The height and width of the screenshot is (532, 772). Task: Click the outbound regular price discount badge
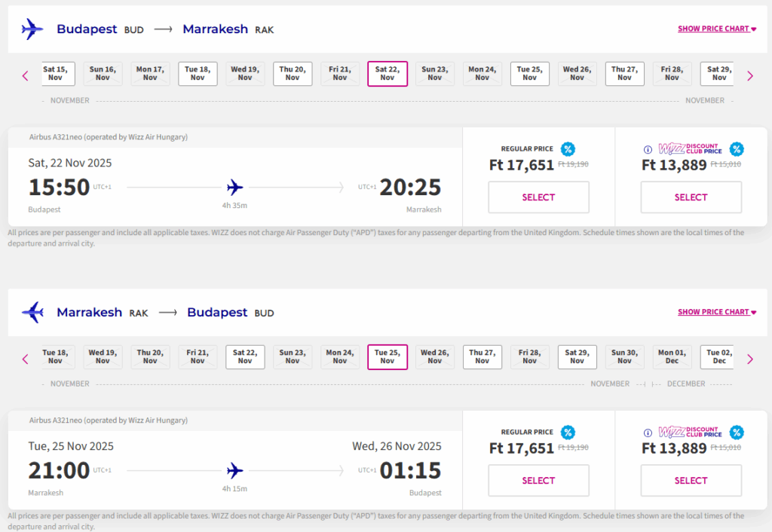click(x=568, y=149)
